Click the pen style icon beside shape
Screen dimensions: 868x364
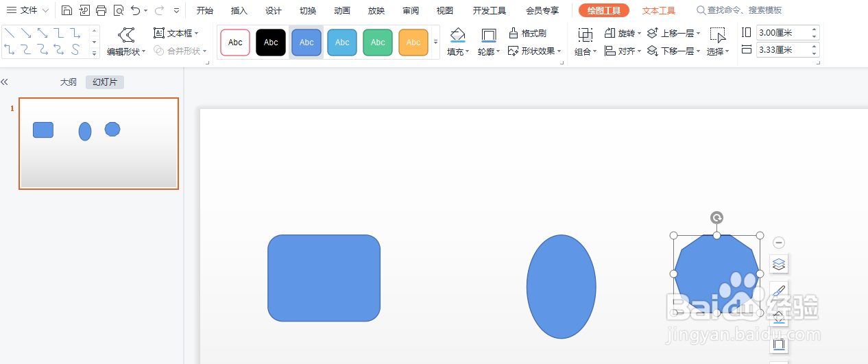tap(778, 291)
